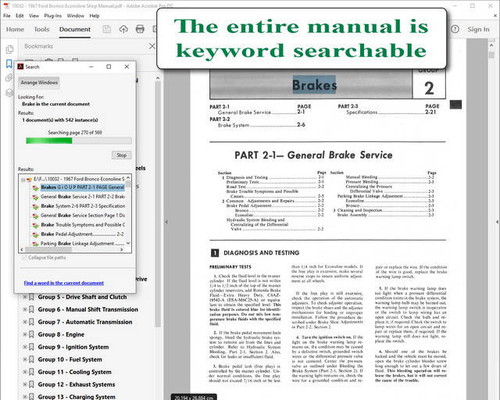This screenshot has width=500, height=400.
Task: Click bookmark icon for Group 12 Exhaust Systems
Action: click(32, 384)
